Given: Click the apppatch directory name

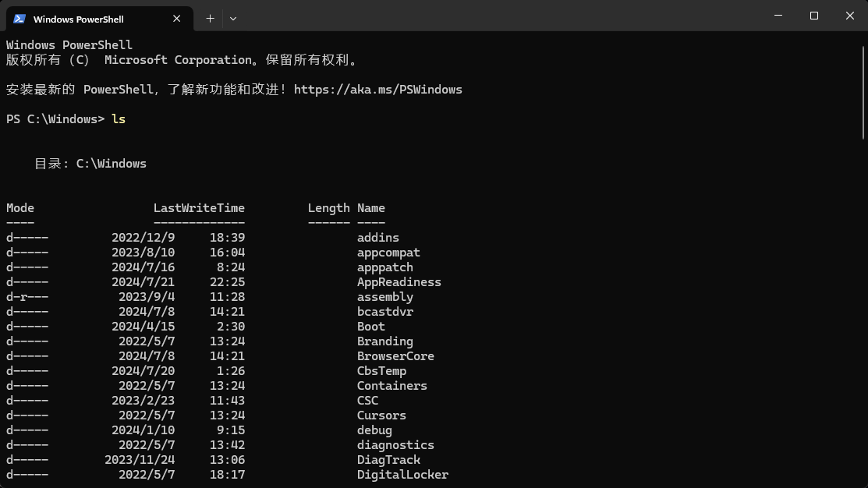Looking at the screenshot, I should click(x=385, y=268).
